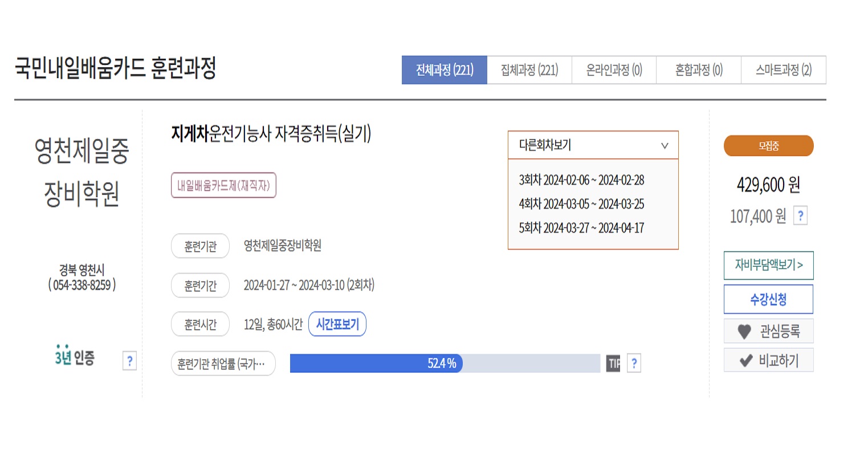
Task: Switch to the 집체과정 (221) tab
Action: (529, 70)
